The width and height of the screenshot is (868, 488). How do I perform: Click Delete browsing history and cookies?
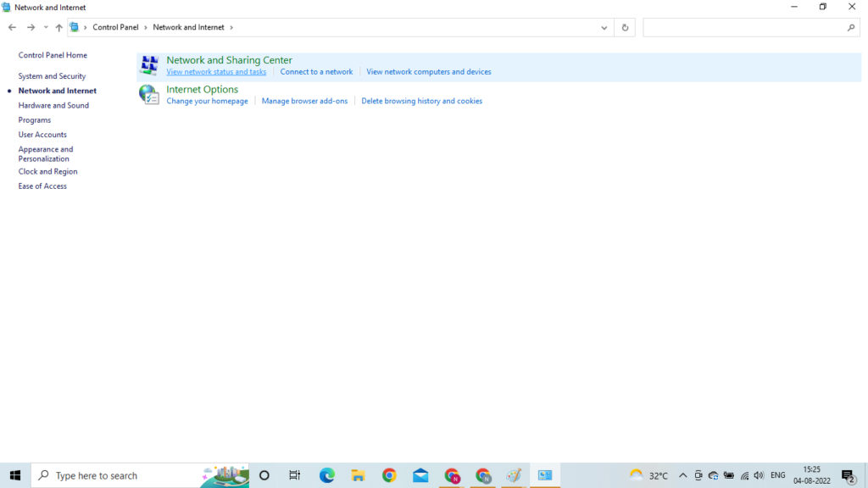[421, 101]
